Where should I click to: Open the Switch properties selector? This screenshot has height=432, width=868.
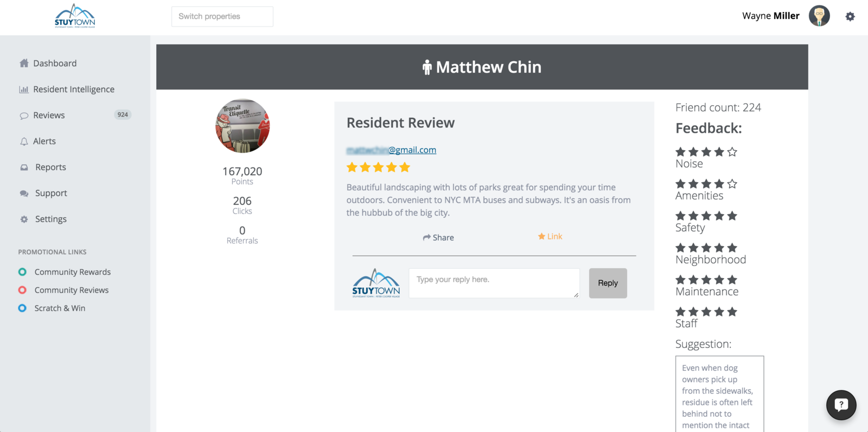[x=222, y=16]
